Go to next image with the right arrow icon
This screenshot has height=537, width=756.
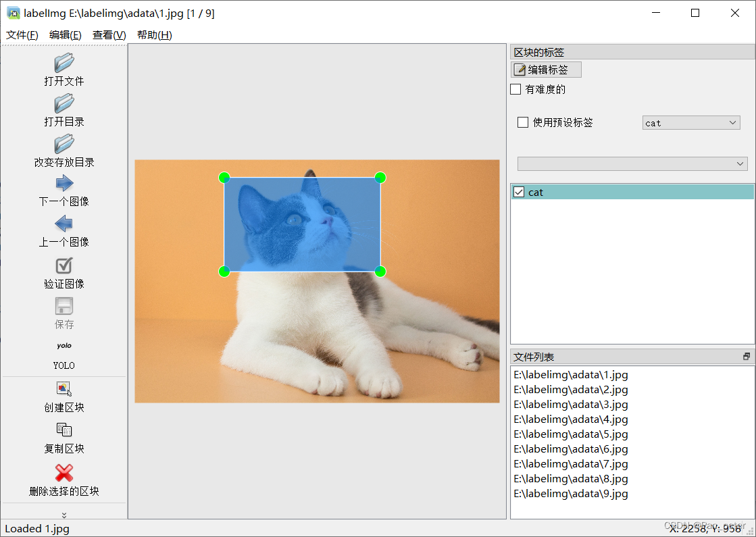point(64,183)
